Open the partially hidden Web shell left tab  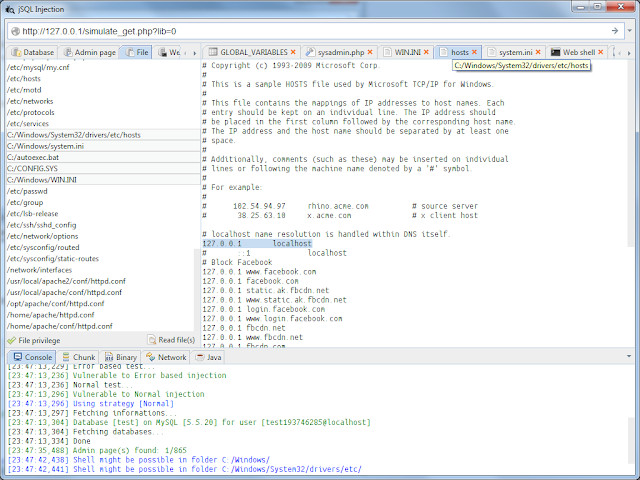(169, 52)
